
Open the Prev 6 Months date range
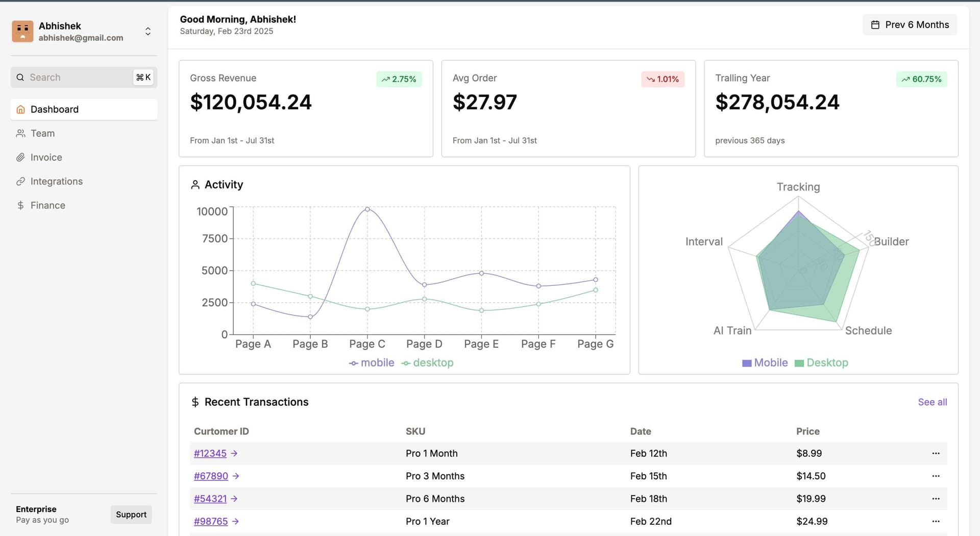tap(910, 25)
